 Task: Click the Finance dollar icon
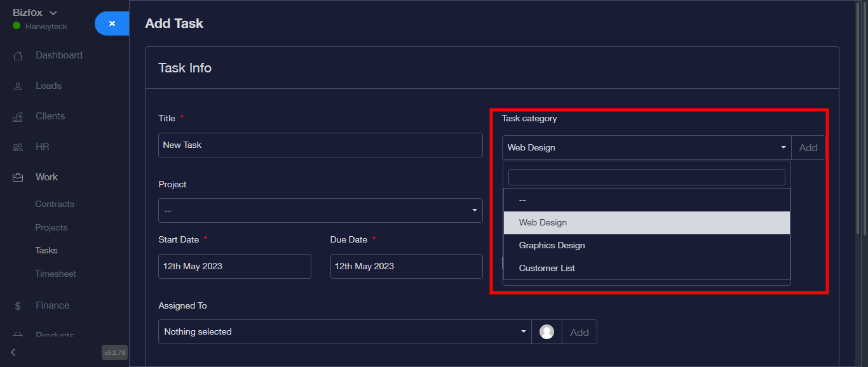coord(18,306)
